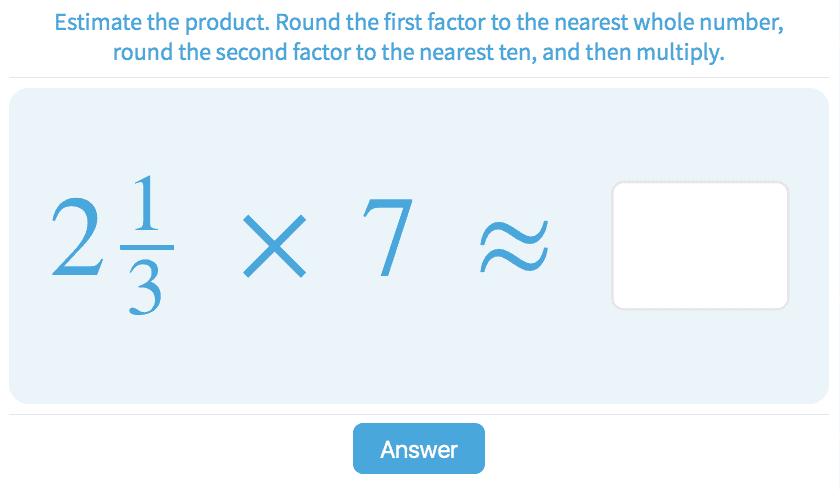Focus the empty answer input box

pos(700,245)
